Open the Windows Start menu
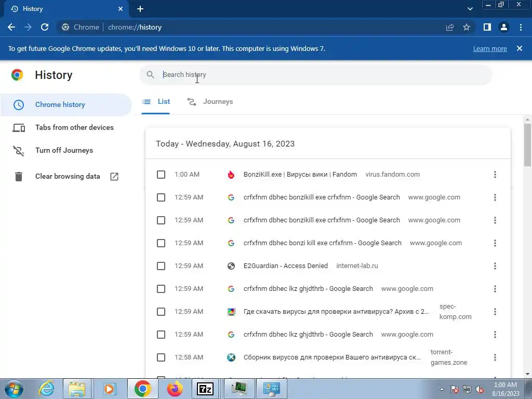 tap(14, 389)
